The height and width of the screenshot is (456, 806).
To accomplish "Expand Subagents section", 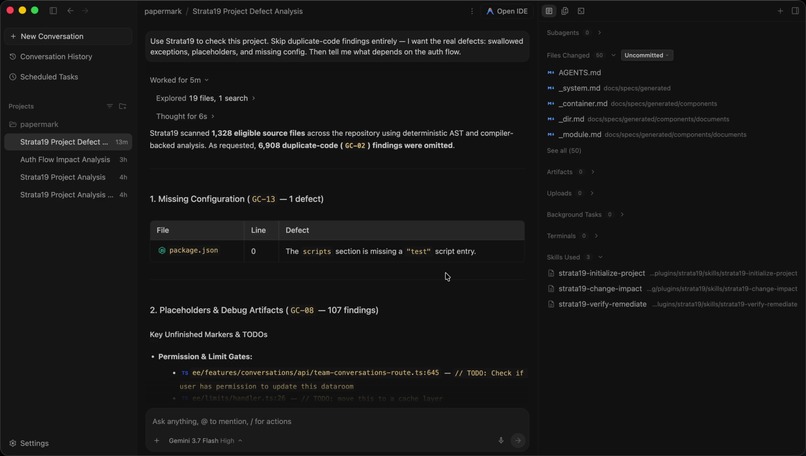I will coord(574,32).
